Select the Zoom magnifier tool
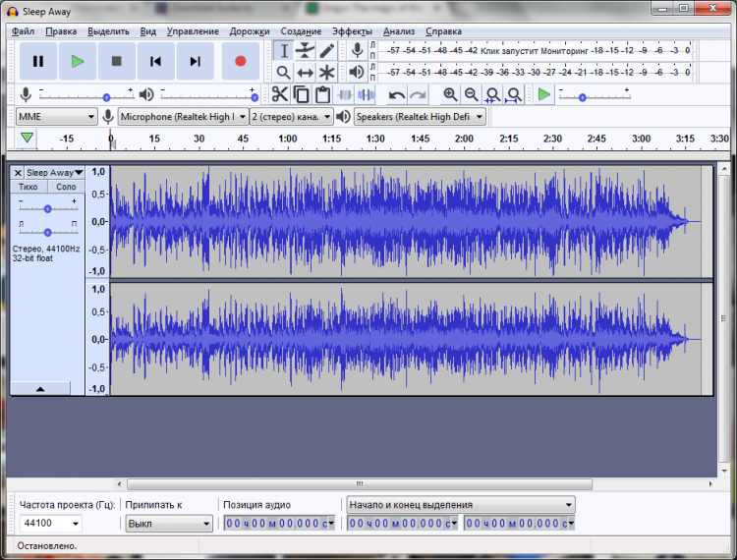The image size is (737, 560). (x=283, y=73)
